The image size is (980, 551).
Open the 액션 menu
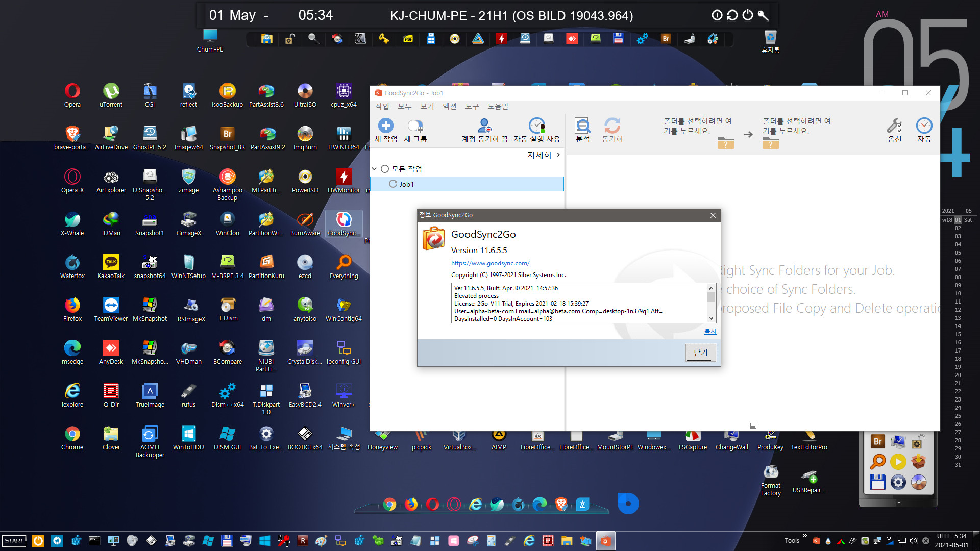[x=450, y=106]
